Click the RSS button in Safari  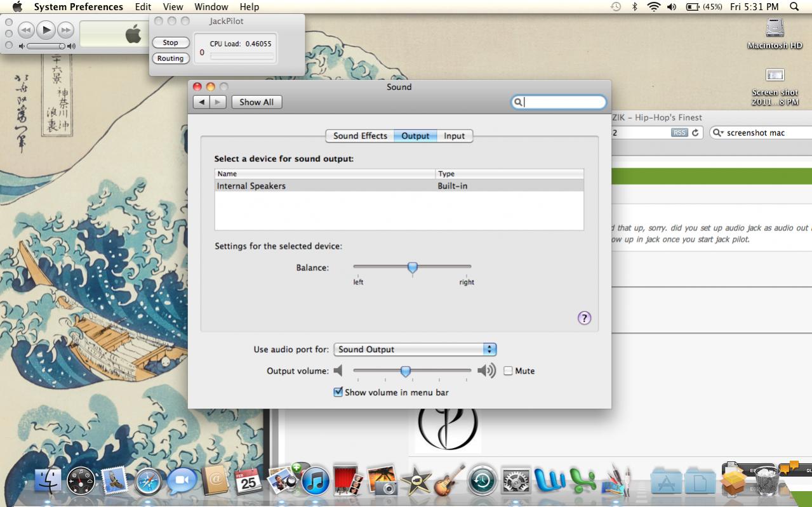(680, 133)
